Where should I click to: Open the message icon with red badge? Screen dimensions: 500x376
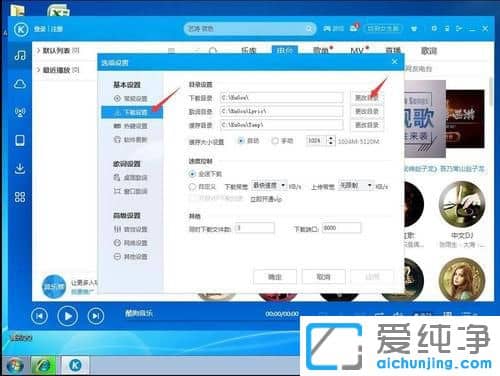354,28
